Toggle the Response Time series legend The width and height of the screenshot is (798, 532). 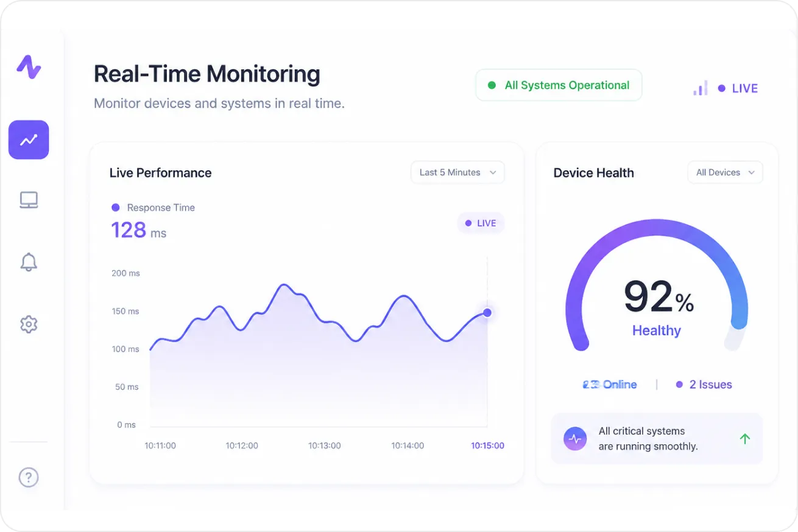pyautogui.click(x=154, y=208)
